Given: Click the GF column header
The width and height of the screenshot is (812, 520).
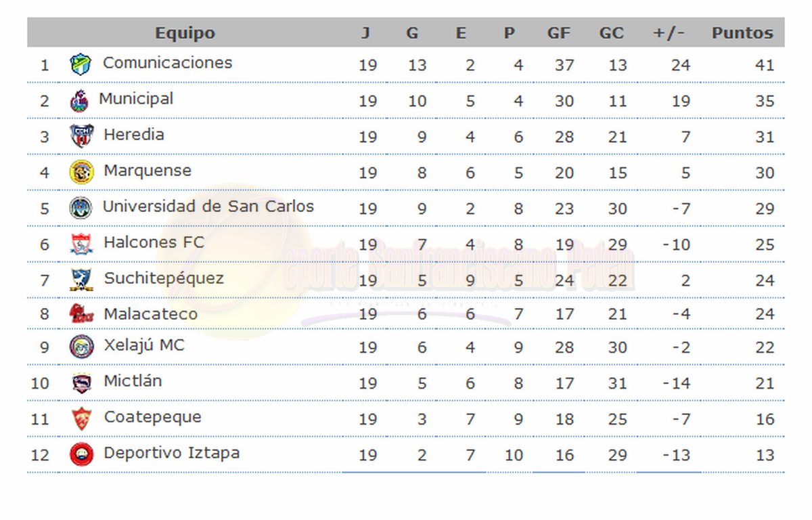Looking at the screenshot, I should (559, 32).
